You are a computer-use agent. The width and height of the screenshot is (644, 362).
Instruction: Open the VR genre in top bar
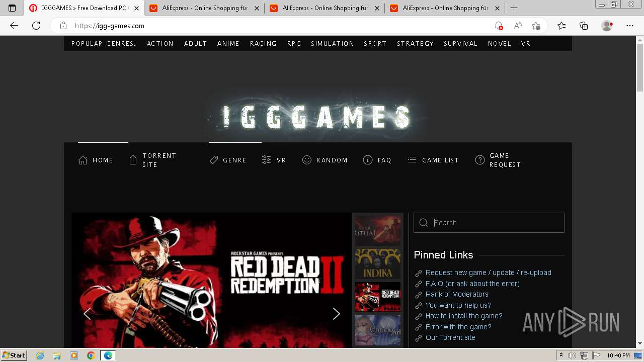tap(526, 44)
